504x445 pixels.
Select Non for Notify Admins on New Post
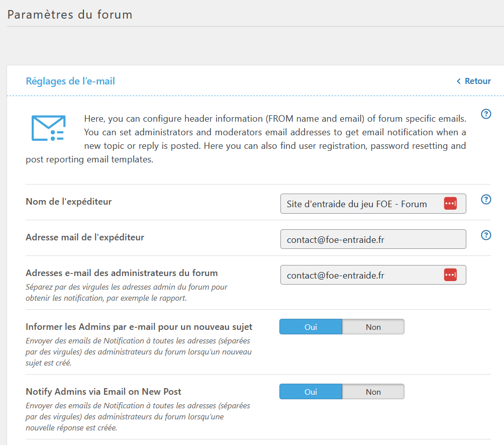click(373, 392)
